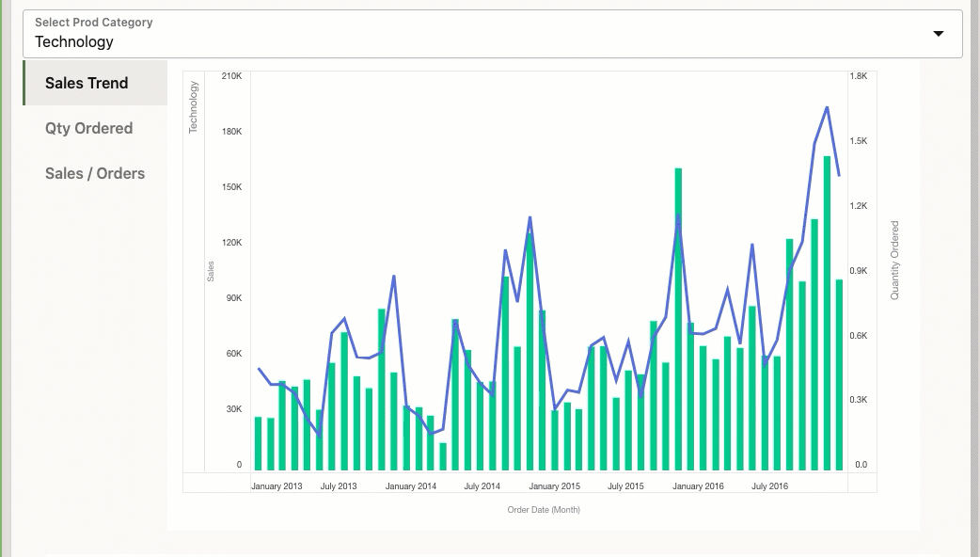980x557 pixels.
Task: Open the Select Prod Category dropdown arrow
Action: (x=938, y=34)
